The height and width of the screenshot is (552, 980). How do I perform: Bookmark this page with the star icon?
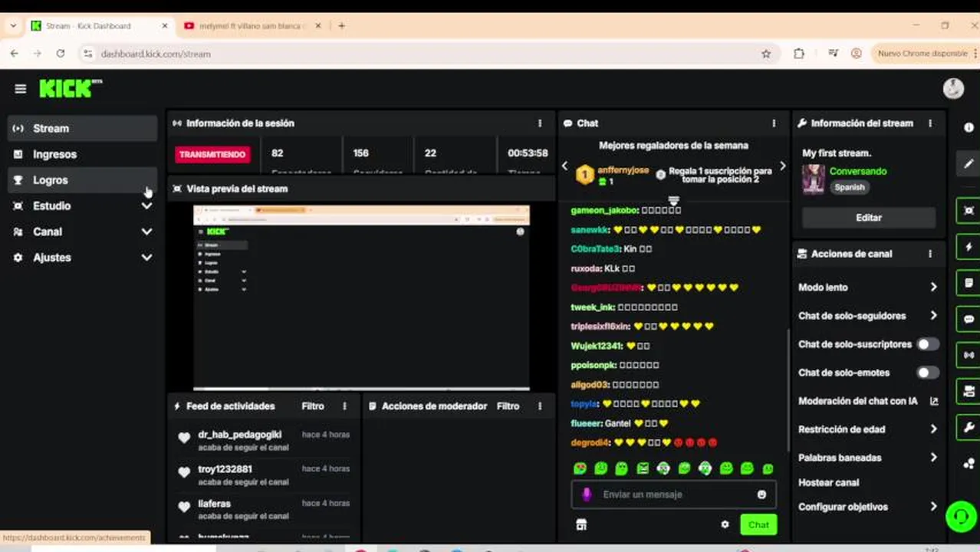pyautogui.click(x=765, y=54)
